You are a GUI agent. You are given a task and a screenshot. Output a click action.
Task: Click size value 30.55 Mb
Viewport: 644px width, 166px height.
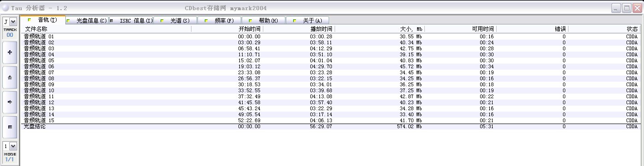(411, 36)
